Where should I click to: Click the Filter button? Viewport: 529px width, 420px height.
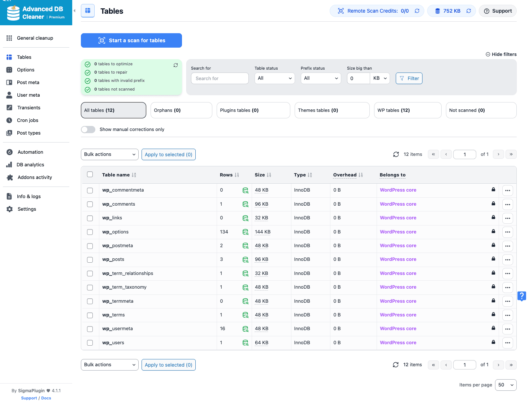click(409, 78)
